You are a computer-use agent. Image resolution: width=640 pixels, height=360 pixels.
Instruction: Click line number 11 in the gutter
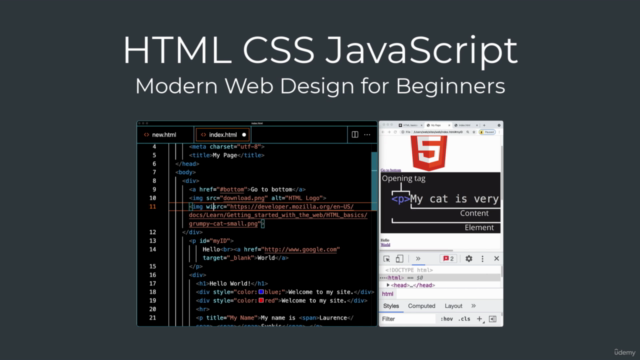click(152, 207)
